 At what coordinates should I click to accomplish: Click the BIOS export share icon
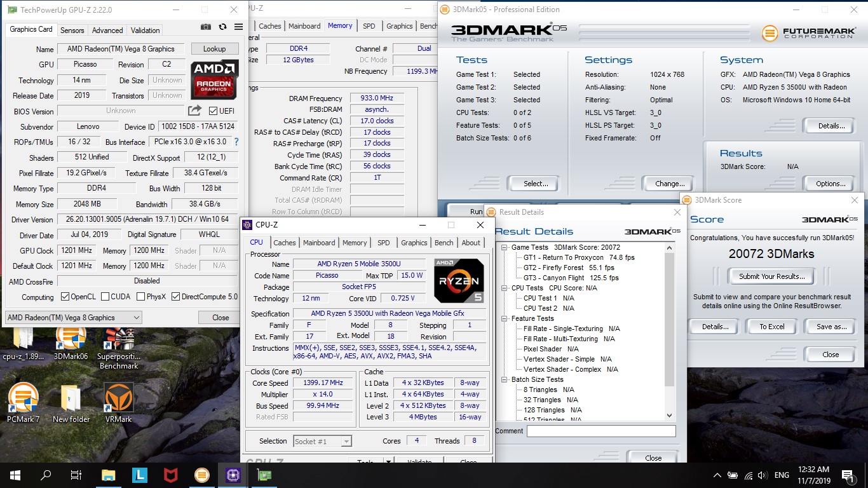(194, 111)
